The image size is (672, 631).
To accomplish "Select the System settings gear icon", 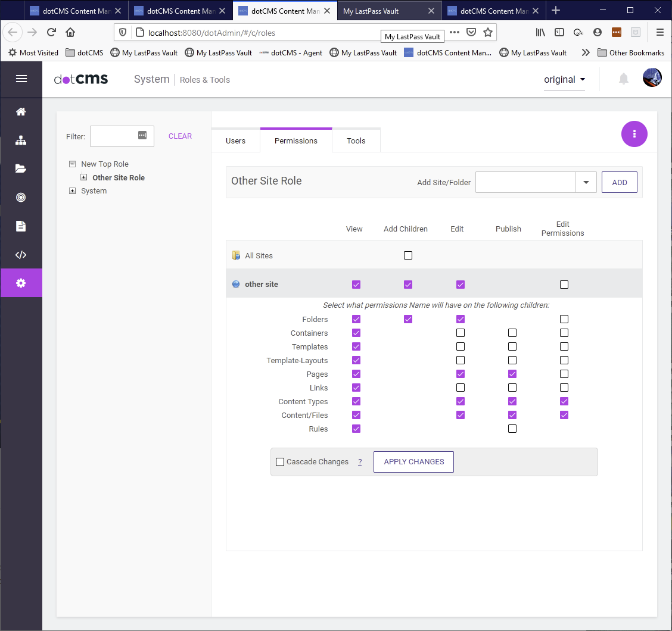I will tap(21, 283).
